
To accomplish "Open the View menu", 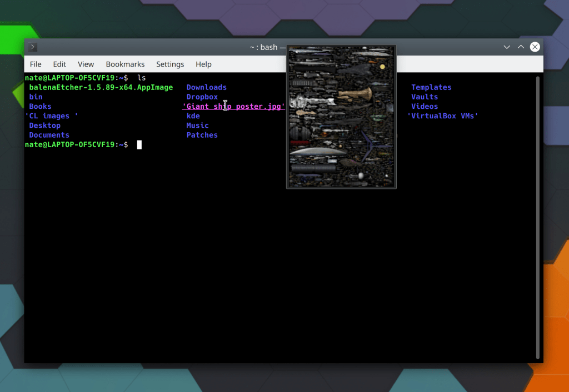I will 86,64.
